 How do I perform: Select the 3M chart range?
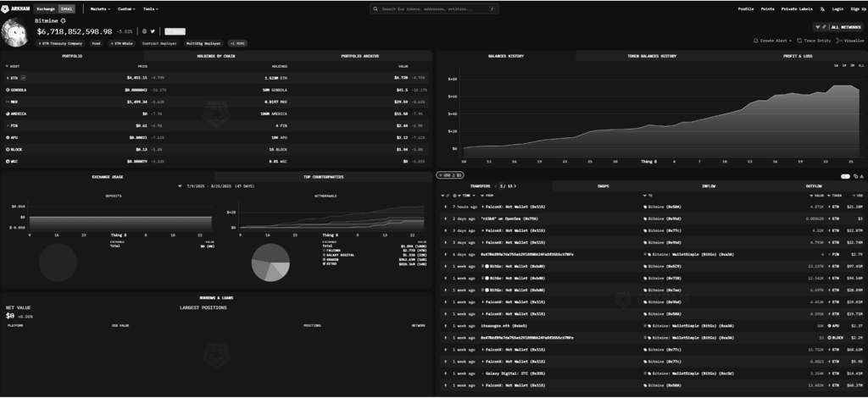pos(851,66)
